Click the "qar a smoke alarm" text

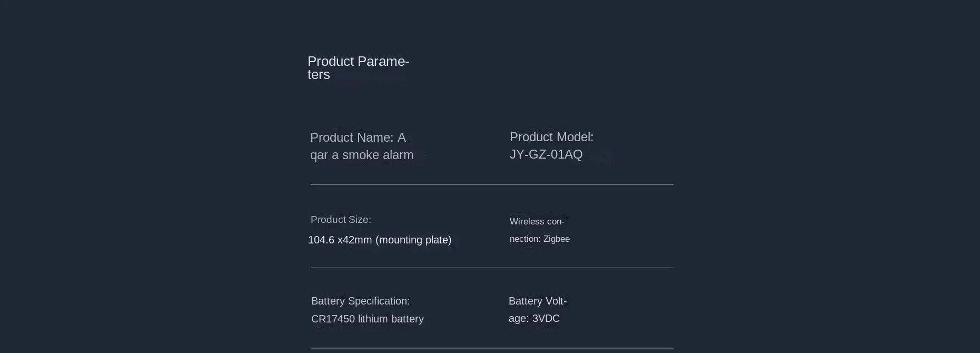[x=362, y=155]
